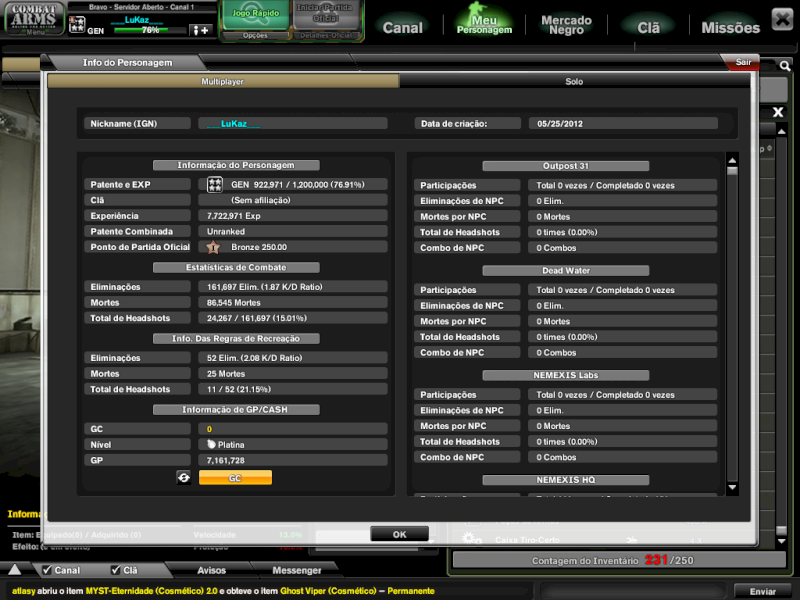
Task: Click the orange GC button
Action: [x=235, y=478]
